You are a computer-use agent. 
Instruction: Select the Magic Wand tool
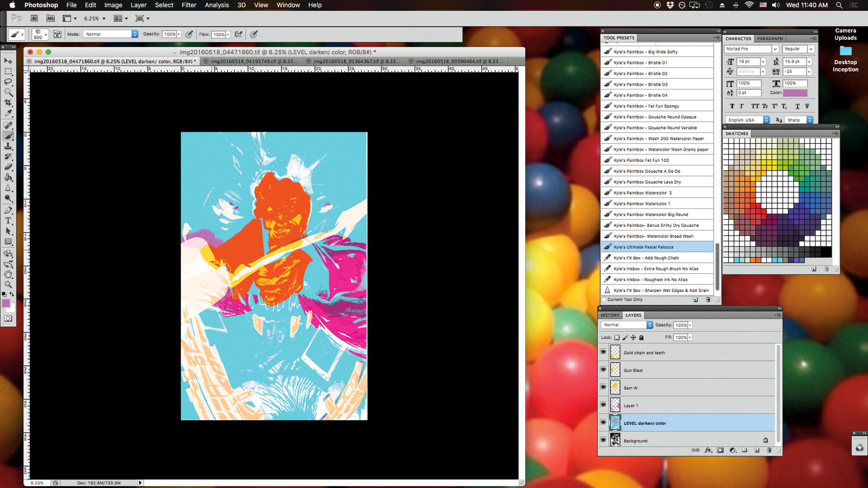8,92
